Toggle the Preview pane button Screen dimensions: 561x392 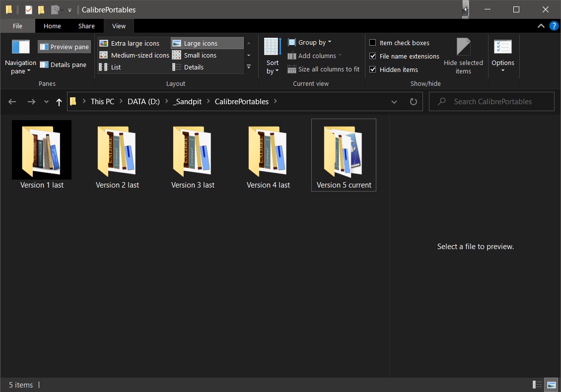point(65,47)
